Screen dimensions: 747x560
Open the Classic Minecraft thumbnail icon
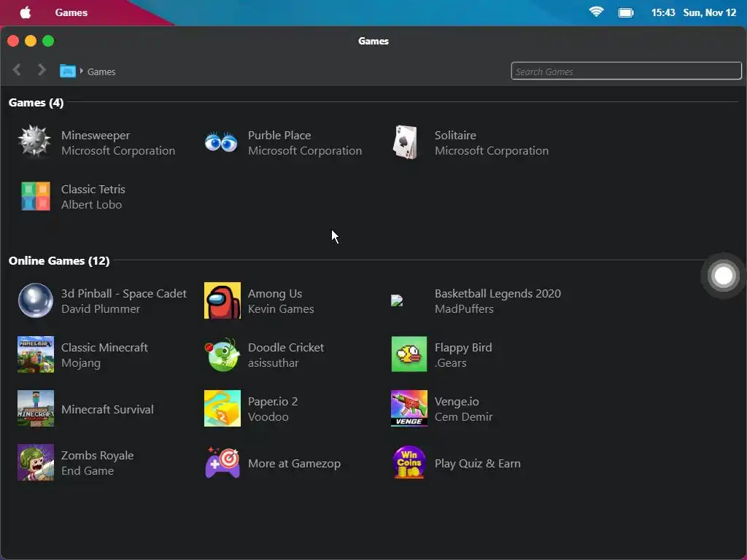(36, 354)
